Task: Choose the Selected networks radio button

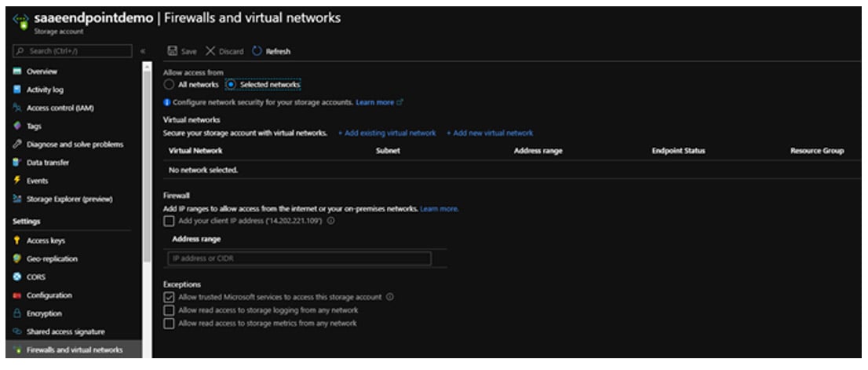Action: 231,84
